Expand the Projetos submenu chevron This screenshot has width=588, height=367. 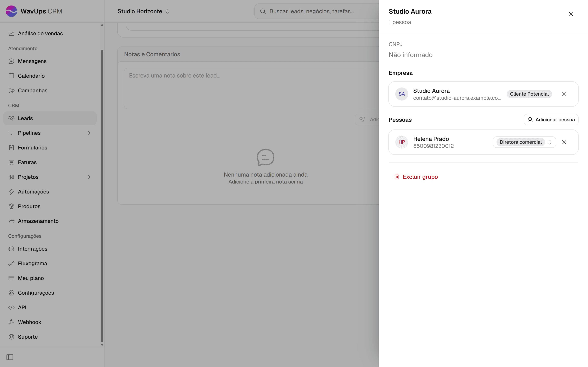click(89, 177)
